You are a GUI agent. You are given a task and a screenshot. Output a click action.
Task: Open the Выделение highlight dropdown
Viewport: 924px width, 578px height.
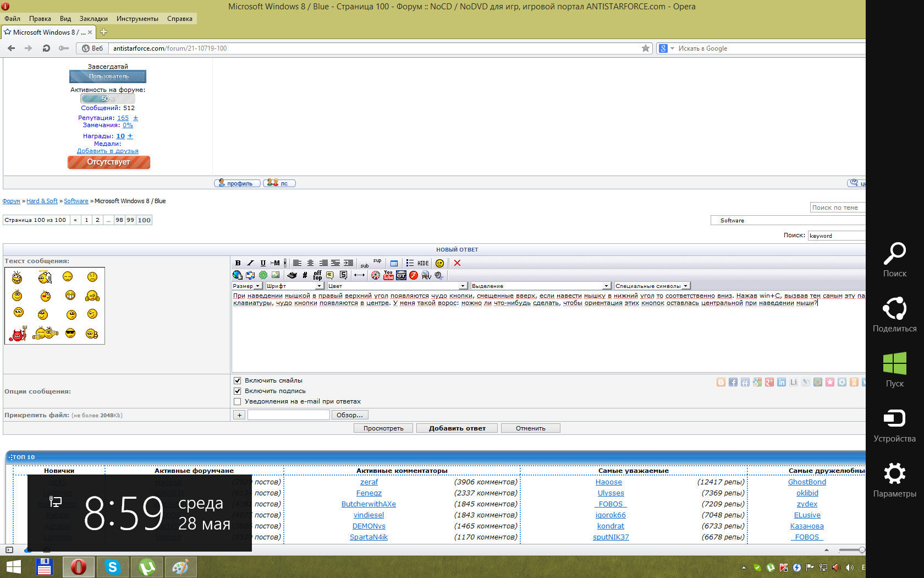[x=541, y=286]
